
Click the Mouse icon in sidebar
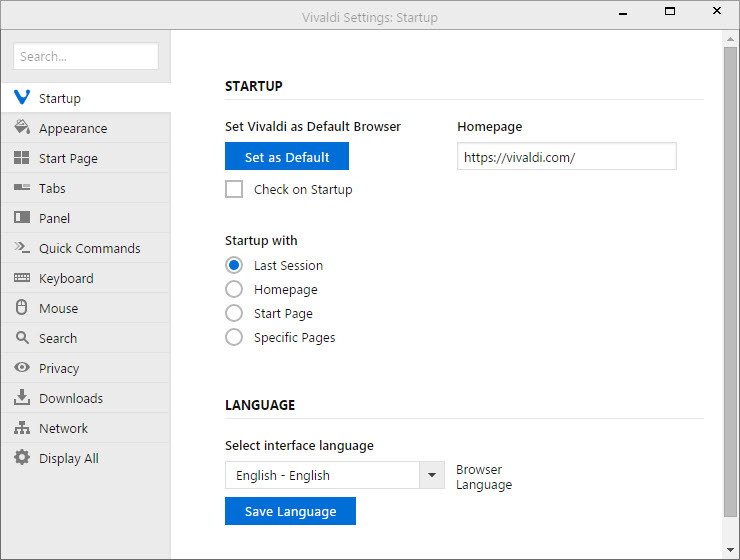(22, 307)
